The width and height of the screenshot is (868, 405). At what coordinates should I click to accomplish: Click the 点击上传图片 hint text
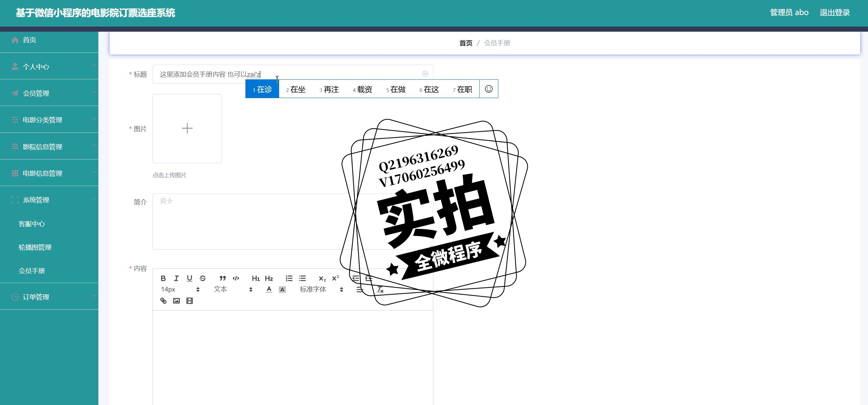[x=170, y=175]
